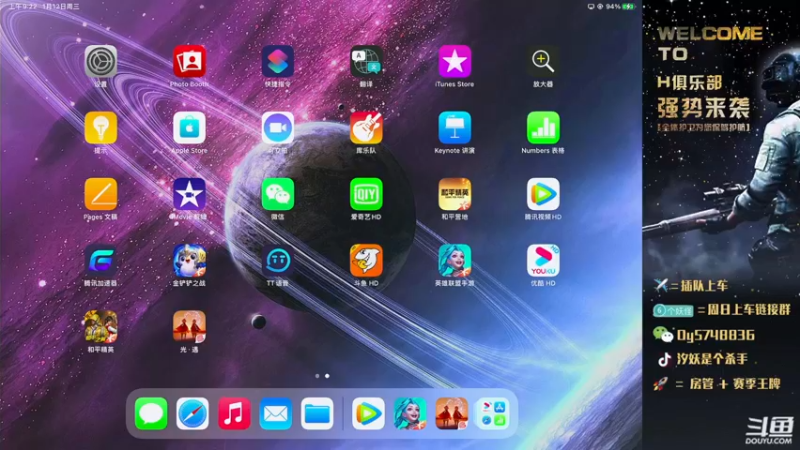Open Files from the dock

(317, 413)
